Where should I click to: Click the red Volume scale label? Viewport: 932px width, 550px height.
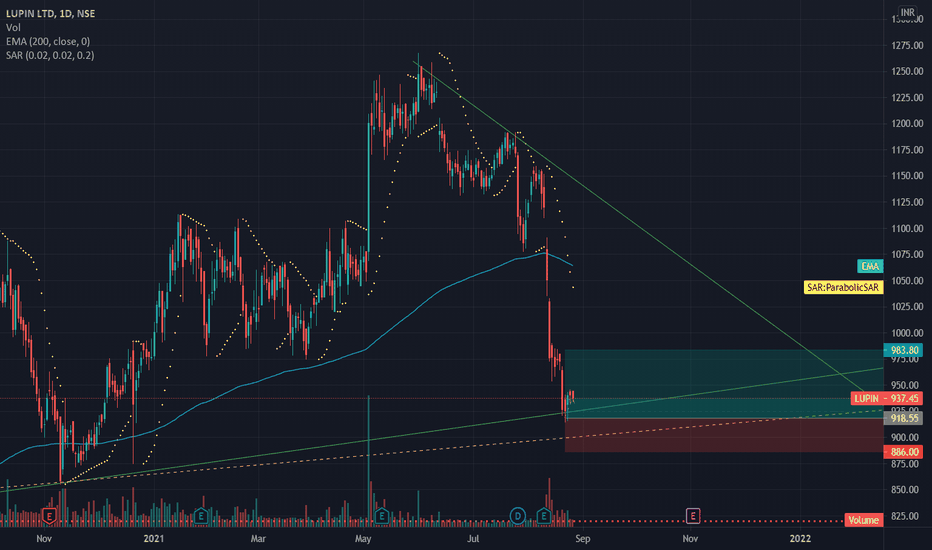click(864, 520)
